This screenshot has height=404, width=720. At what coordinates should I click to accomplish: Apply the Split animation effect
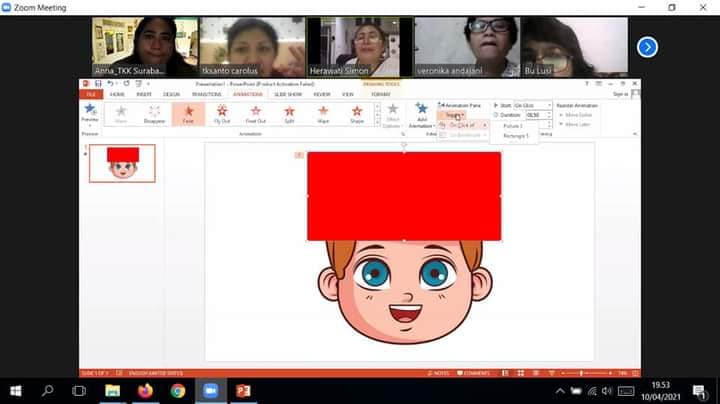(x=289, y=114)
